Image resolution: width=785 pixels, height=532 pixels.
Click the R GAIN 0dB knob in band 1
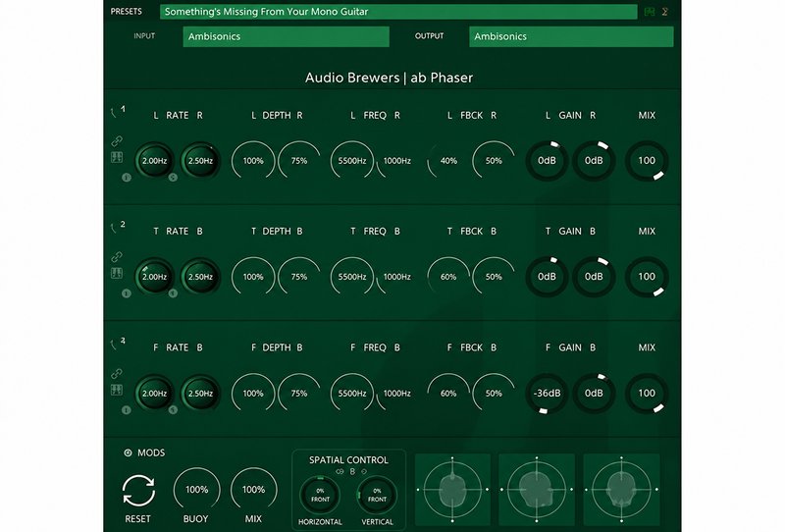[x=594, y=161]
